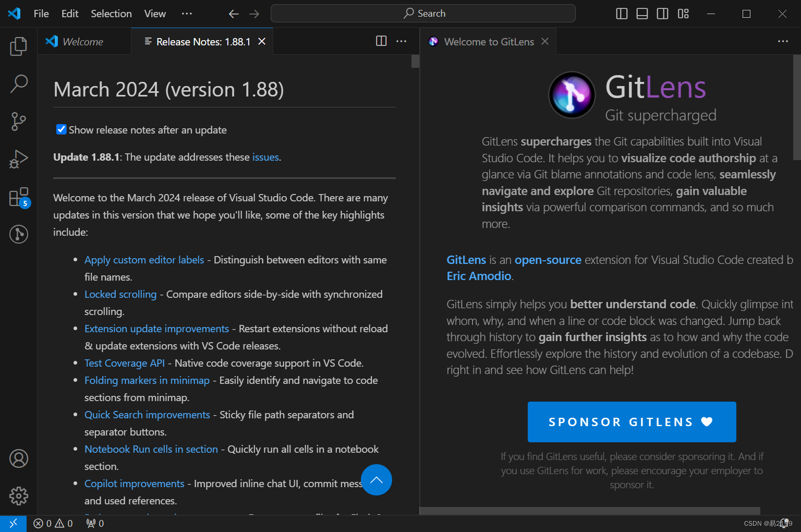Open the Accounts menu icon

coord(18,458)
